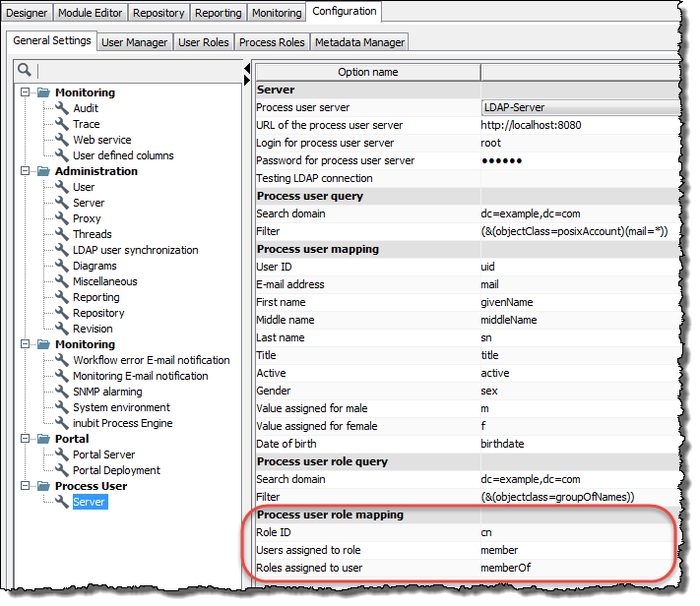Click the Process User folder icon
Image resolution: width=700 pixels, height=606 pixels.
click(43, 486)
